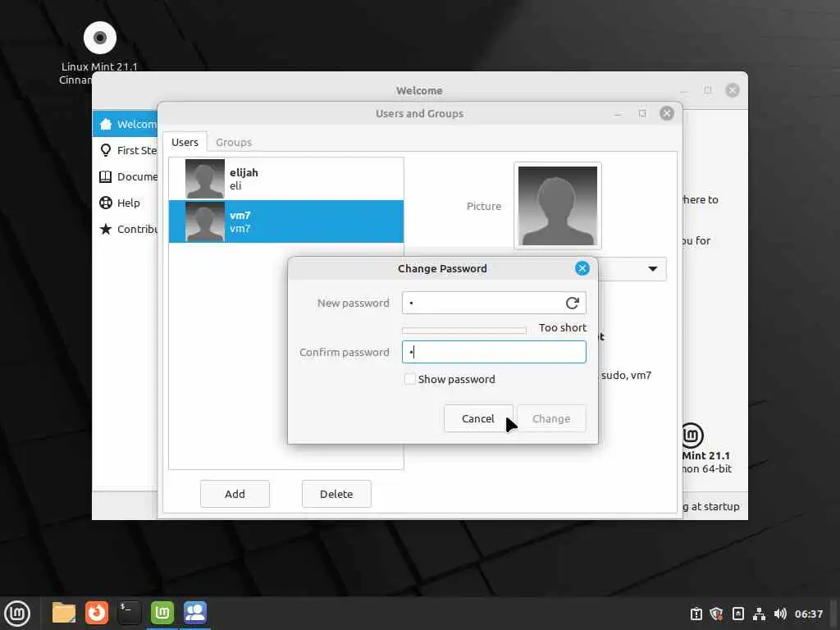Open the account type dropdown arrow

(652, 268)
